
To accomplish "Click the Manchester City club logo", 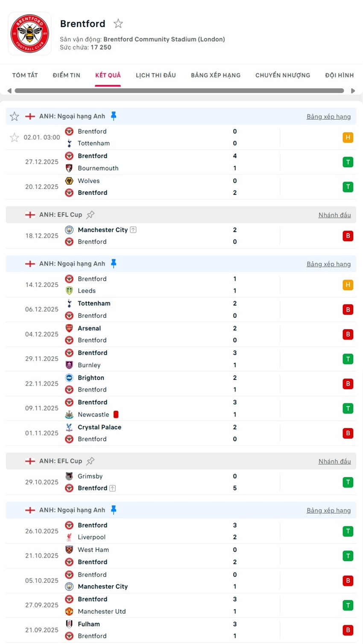I will coord(69,230).
